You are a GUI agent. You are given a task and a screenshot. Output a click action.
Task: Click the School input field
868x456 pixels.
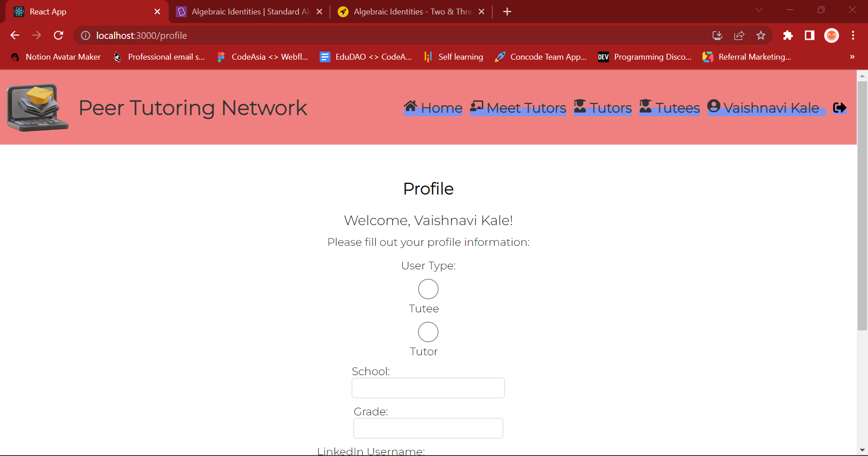tap(428, 388)
